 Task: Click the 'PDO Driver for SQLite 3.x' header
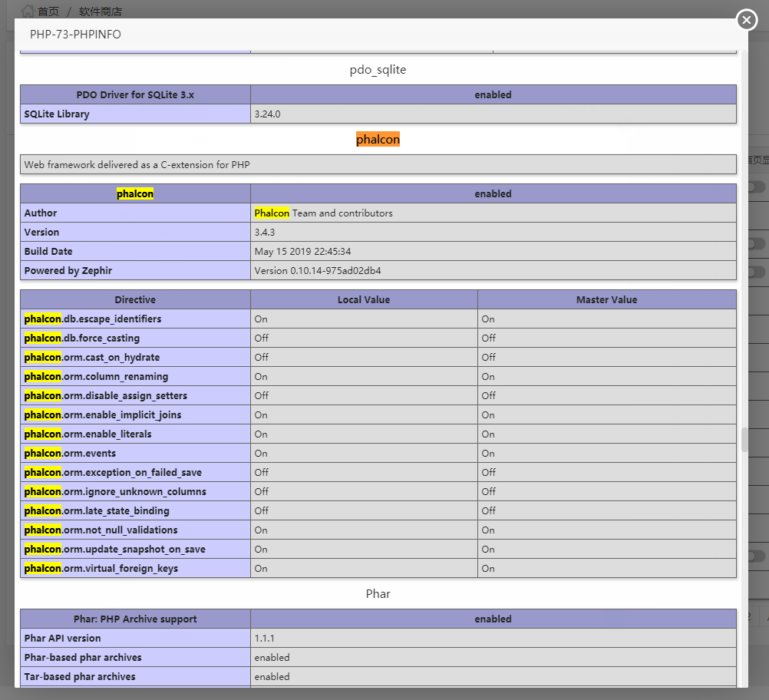coord(135,94)
